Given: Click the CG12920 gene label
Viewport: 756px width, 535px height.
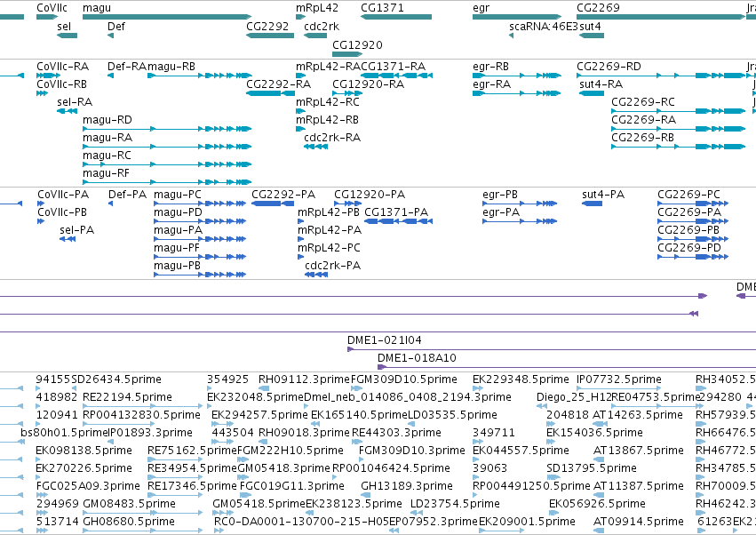Looking at the screenshot, I should pos(357,44).
